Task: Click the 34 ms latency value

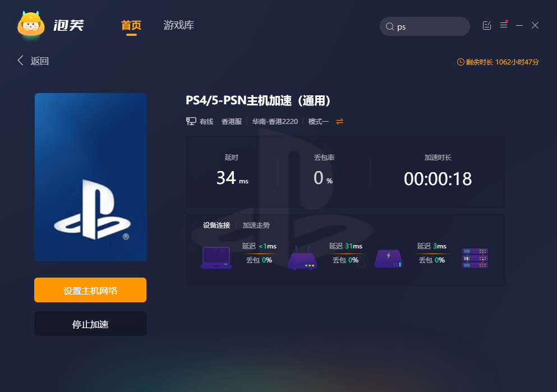Action: coord(233,178)
